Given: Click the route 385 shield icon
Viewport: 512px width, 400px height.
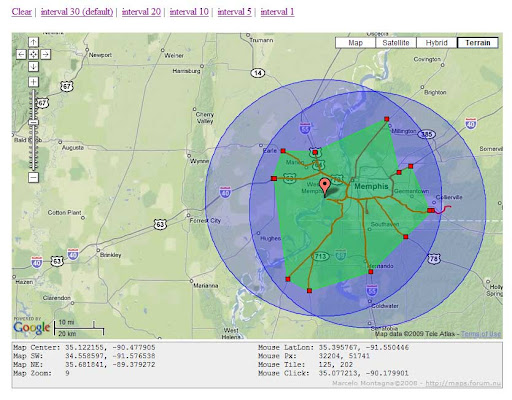Looking at the screenshot, I should pos(427,134).
